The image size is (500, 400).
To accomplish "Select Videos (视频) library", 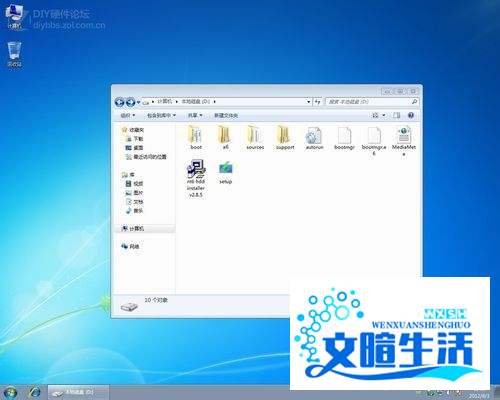I will [134, 184].
